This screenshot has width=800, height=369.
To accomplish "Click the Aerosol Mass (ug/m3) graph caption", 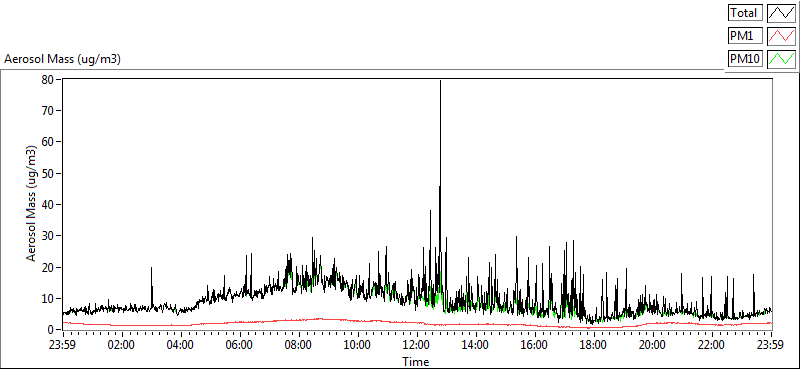I will click(x=62, y=59).
